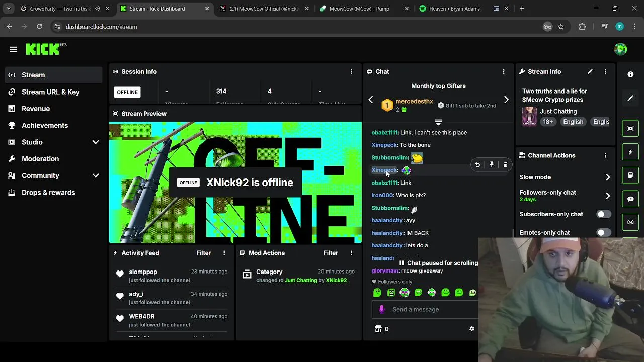
Task: Switch to MeowCow Official X tab
Action: tap(264, 9)
